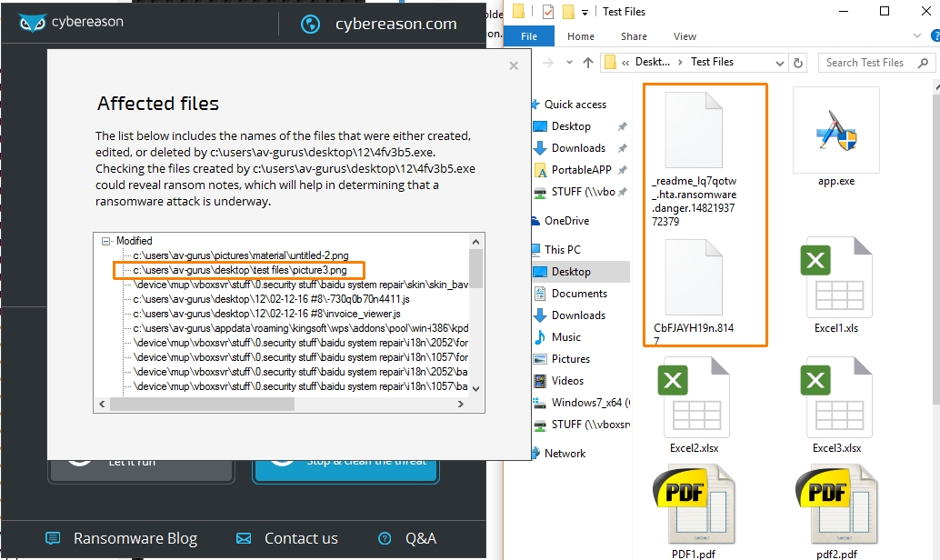The width and height of the screenshot is (940, 560).
Task: Open the address bar history dropdown
Action: point(779,63)
